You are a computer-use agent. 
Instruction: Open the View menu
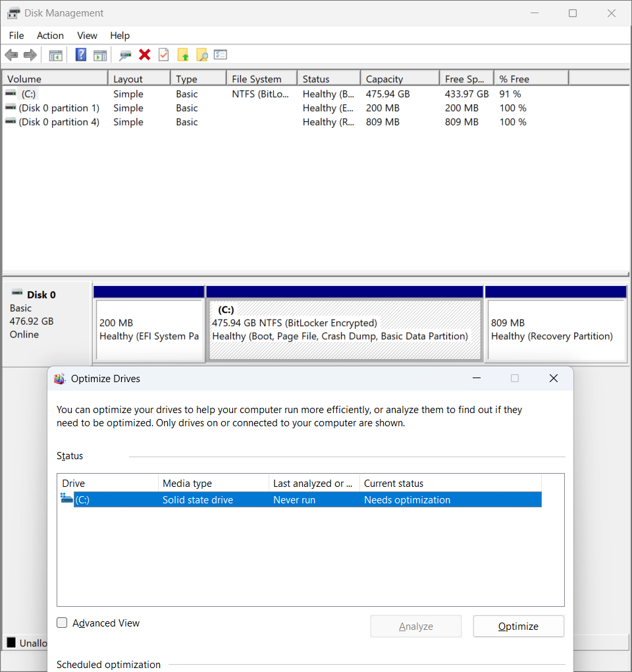pos(87,36)
